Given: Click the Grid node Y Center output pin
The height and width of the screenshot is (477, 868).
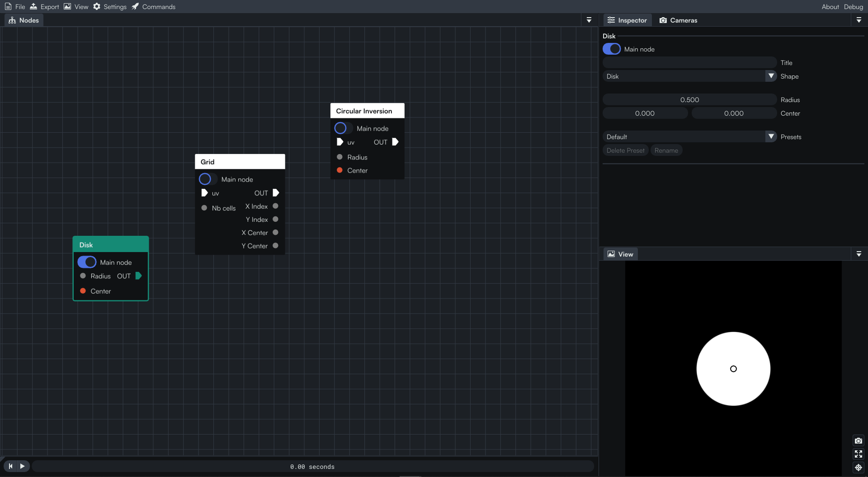Looking at the screenshot, I should pos(275,245).
